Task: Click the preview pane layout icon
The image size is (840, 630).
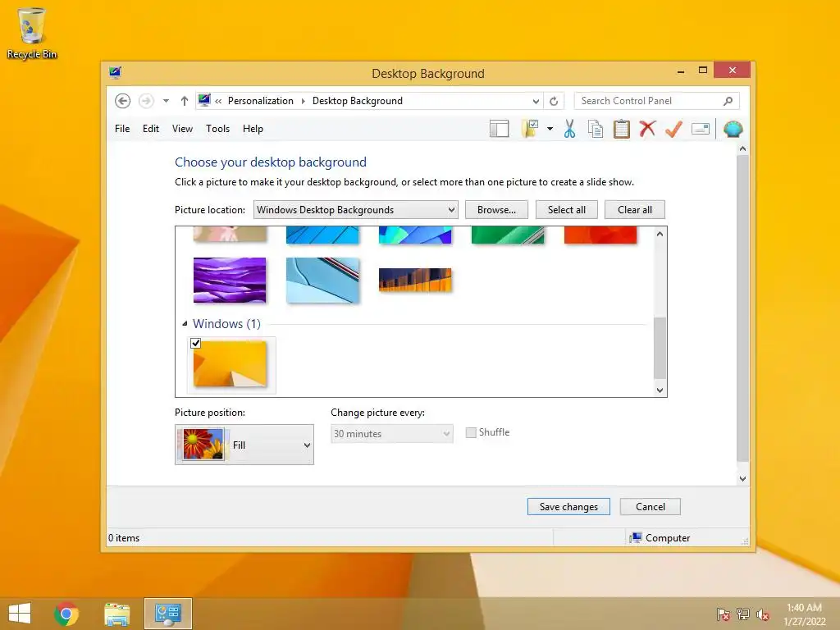Action: pyautogui.click(x=499, y=129)
